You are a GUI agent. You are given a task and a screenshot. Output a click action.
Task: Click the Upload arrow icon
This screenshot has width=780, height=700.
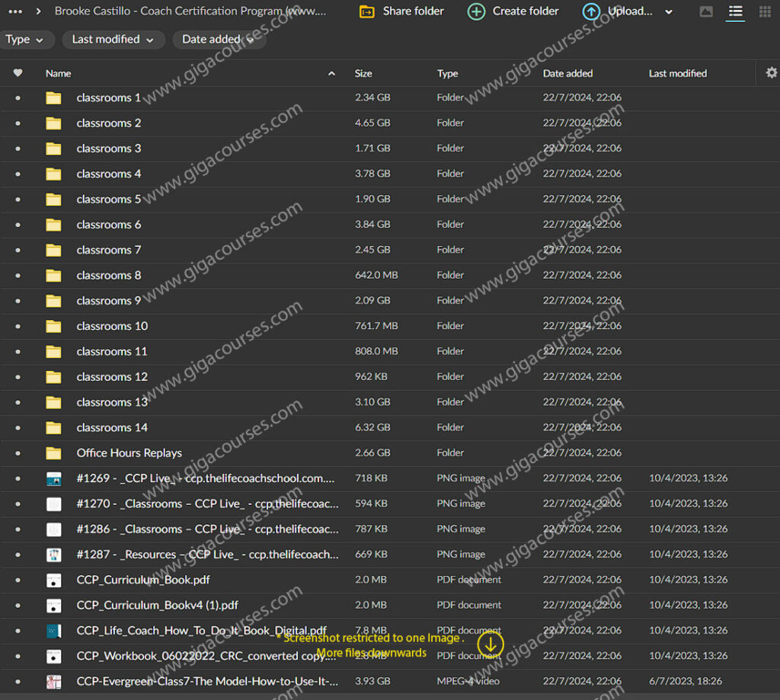coord(591,11)
